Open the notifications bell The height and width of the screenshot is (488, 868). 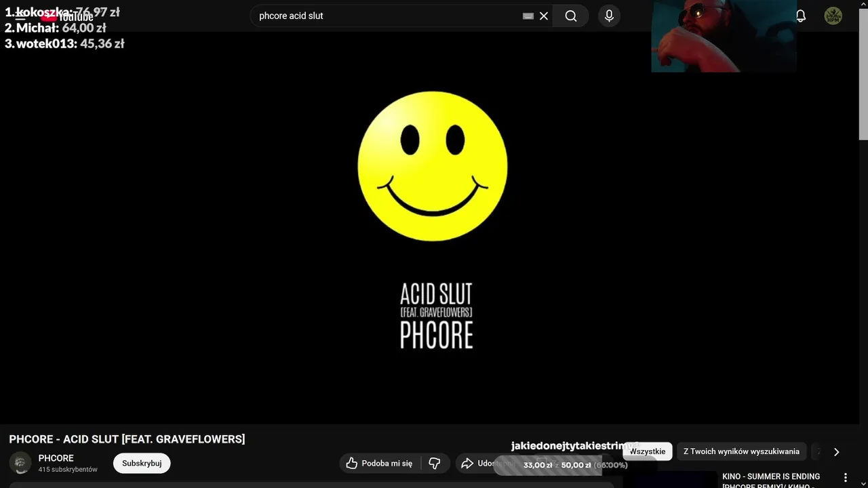801,16
